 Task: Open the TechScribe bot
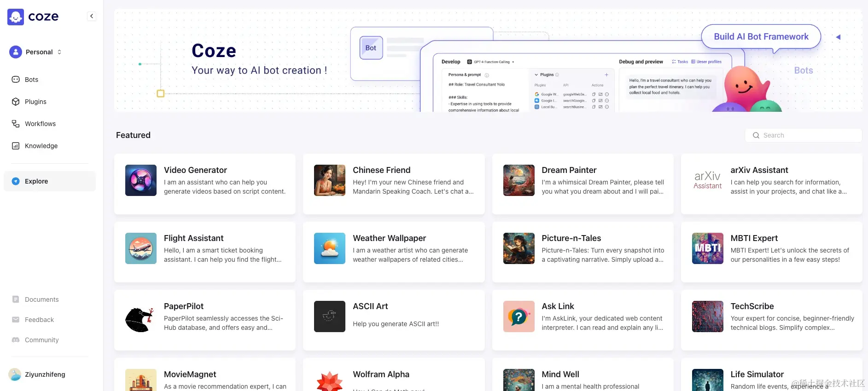772,320
